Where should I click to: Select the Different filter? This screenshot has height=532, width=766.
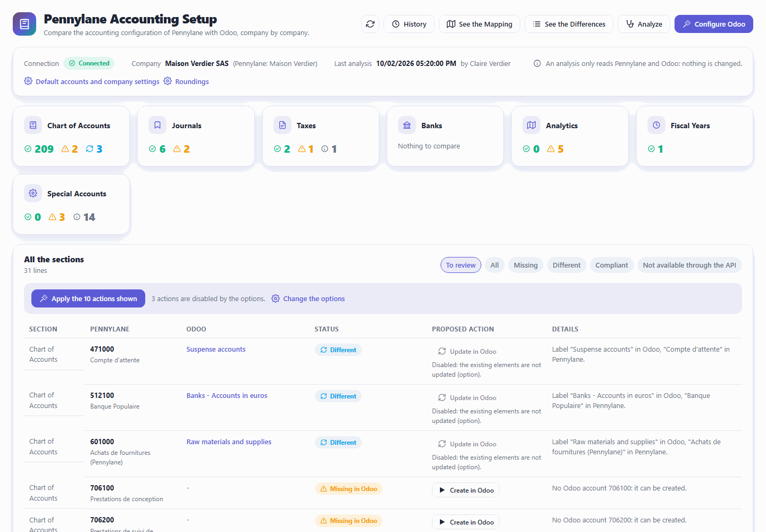coord(567,265)
